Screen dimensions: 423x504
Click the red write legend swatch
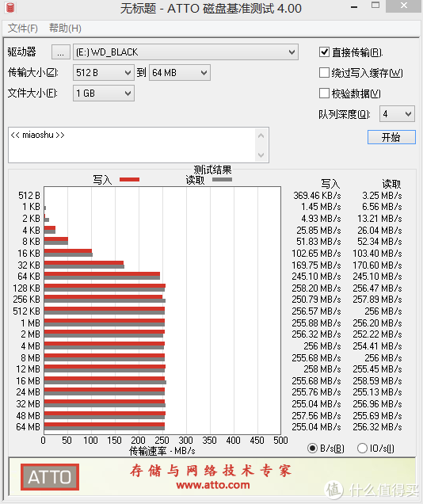coord(129,180)
